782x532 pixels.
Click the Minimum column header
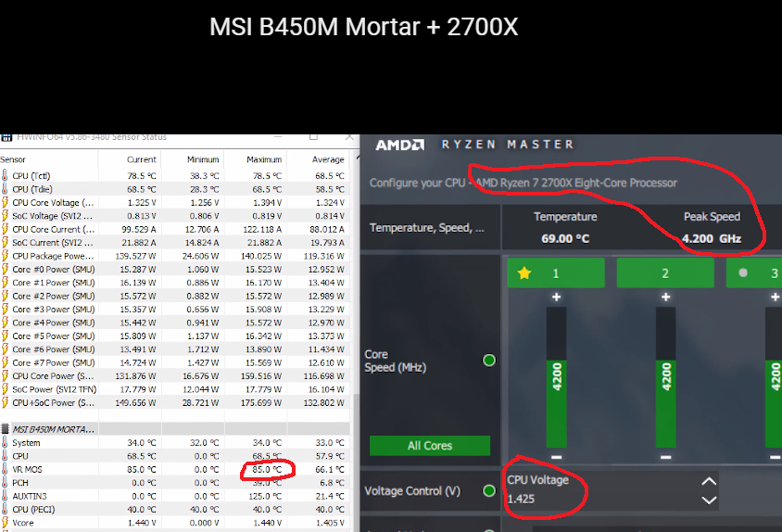[193, 159]
